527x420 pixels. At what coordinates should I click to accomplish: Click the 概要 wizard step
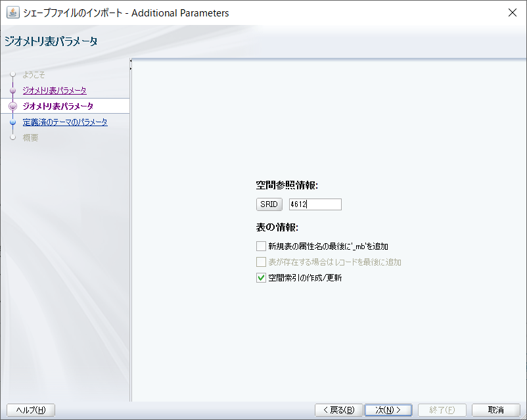30,137
